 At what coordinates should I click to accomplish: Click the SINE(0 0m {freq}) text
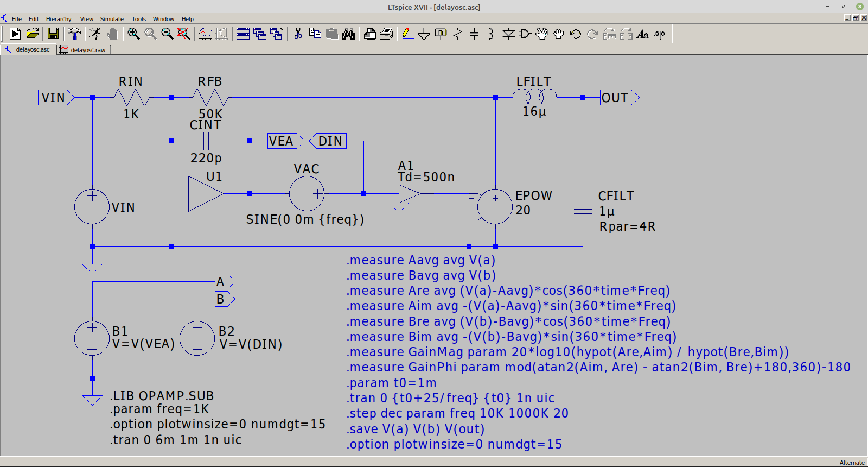[x=305, y=219]
